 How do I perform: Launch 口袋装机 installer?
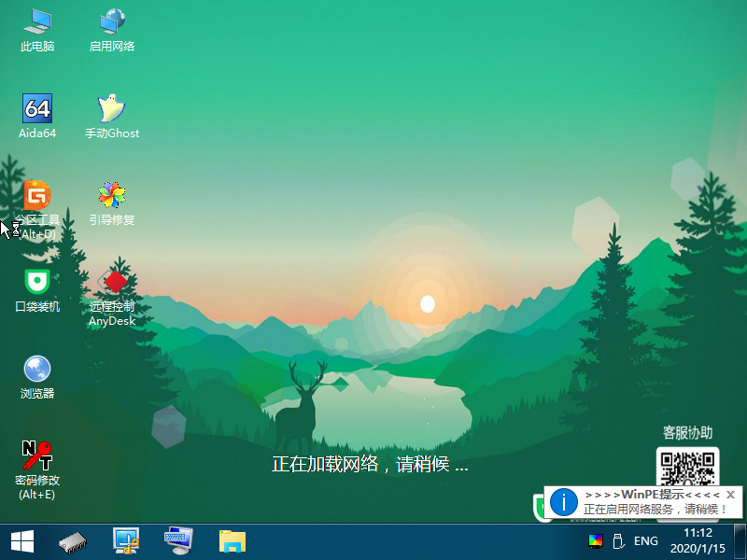(x=35, y=280)
